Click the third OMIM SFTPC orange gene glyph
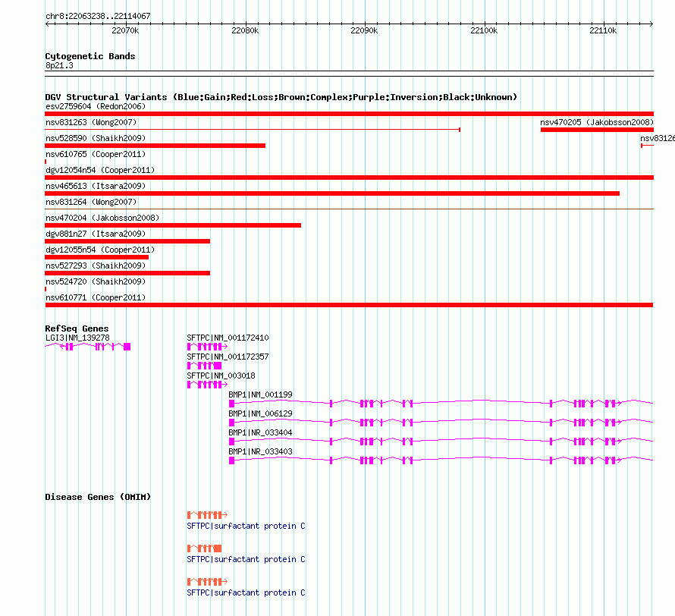Viewport: 675px width, 616px height. [x=207, y=582]
